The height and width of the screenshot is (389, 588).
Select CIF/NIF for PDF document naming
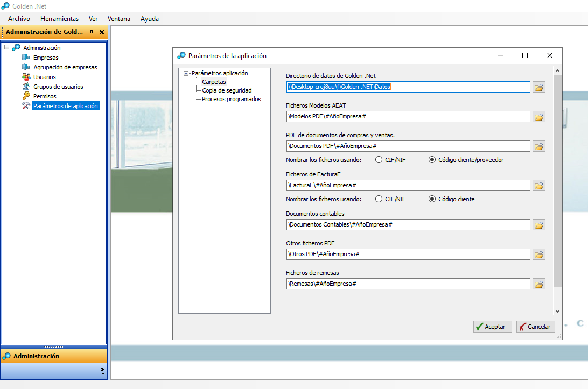[379, 160]
